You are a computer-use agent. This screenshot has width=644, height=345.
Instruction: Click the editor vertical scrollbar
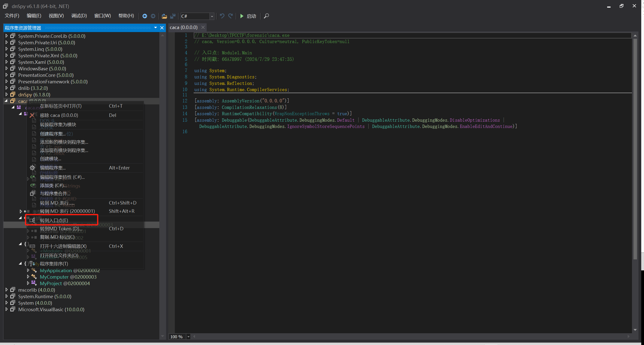coord(635,150)
